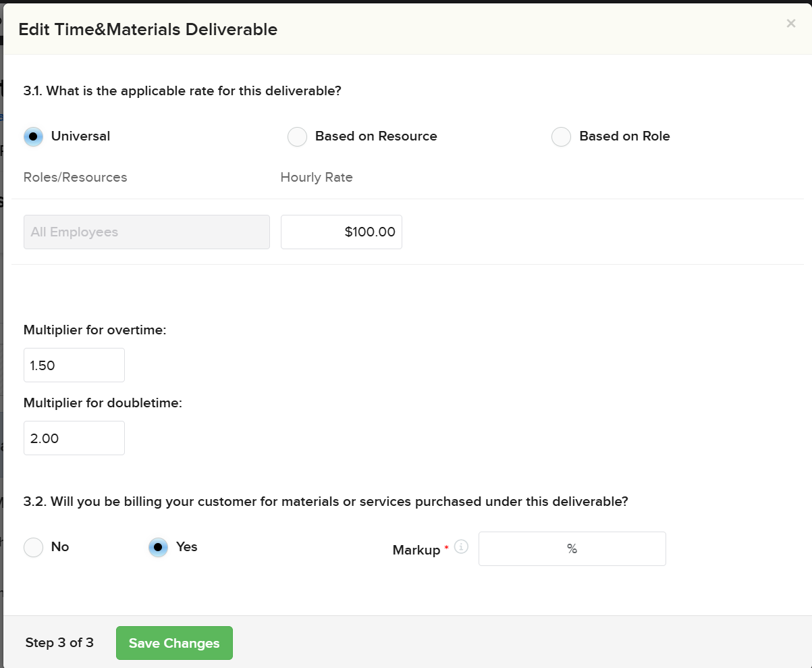Select Yes for billing materials
Viewport: 812px width, 668px height.
point(158,547)
